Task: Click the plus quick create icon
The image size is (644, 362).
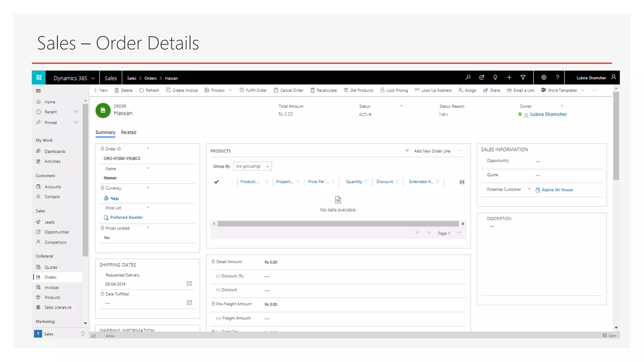Action: pos(509,78)
